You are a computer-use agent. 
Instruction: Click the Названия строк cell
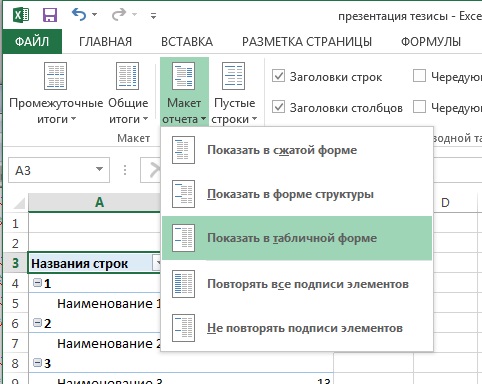[x=90, y=263]
